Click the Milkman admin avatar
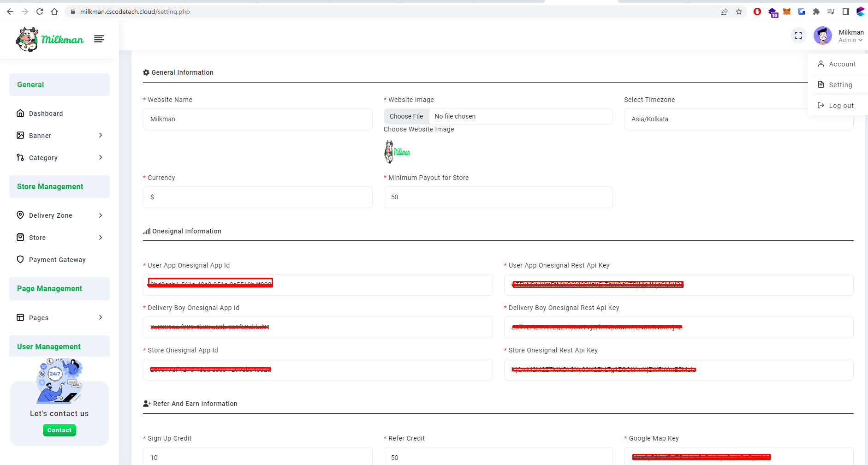868x465 pixels. pos(822,36)
